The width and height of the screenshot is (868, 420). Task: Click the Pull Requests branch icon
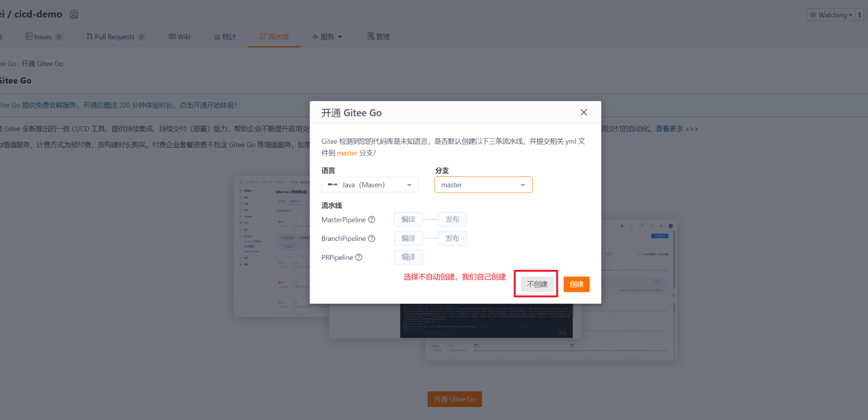(89, 36)
